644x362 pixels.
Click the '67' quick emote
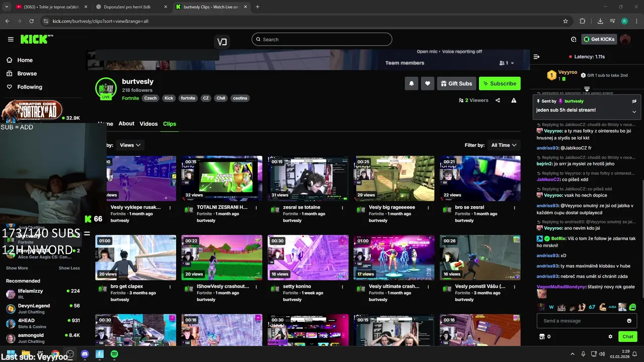pos(592,307)
